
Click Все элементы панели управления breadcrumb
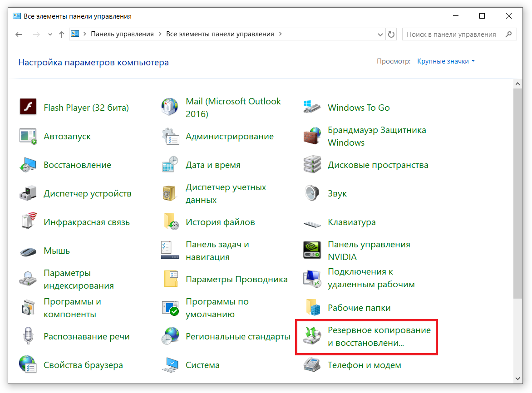pyautogui.click(x=220, y=34)
